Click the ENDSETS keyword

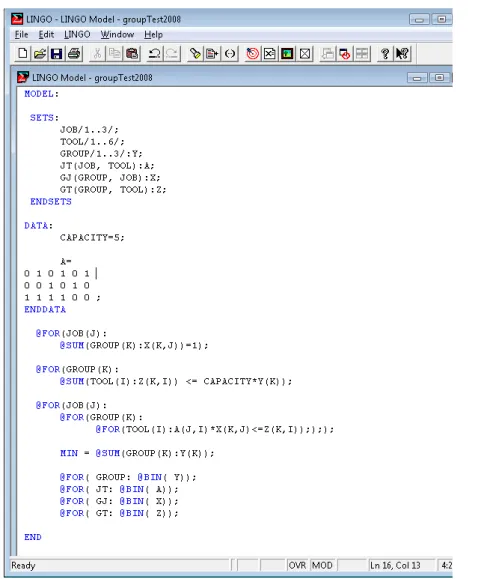pos(51,202)
